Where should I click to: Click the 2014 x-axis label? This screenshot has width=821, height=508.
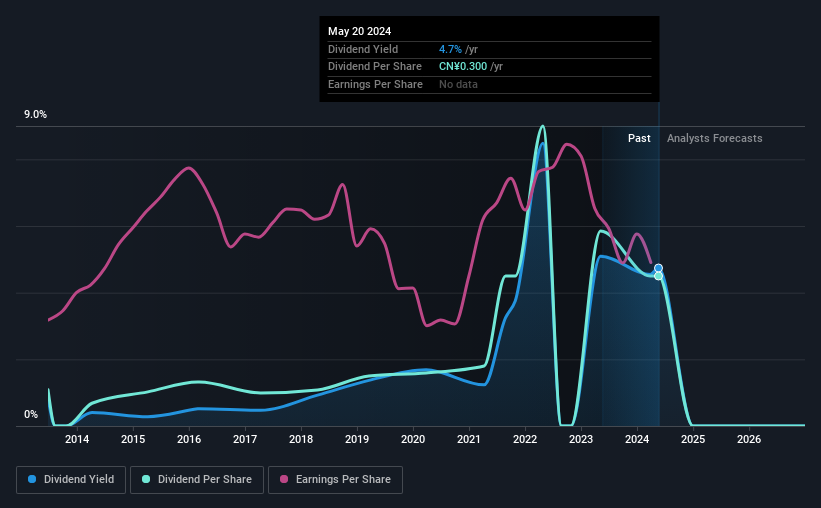pyautogui.click(x=77, y=439)
